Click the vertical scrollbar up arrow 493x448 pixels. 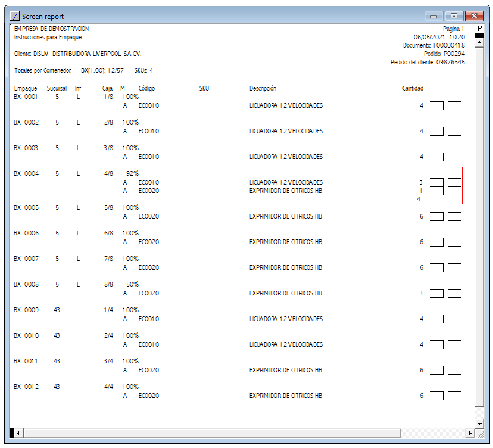point(479,42)
